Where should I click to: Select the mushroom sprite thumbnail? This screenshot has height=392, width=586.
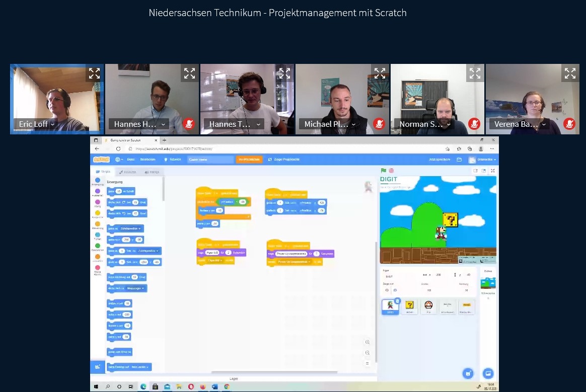(428, 307)
